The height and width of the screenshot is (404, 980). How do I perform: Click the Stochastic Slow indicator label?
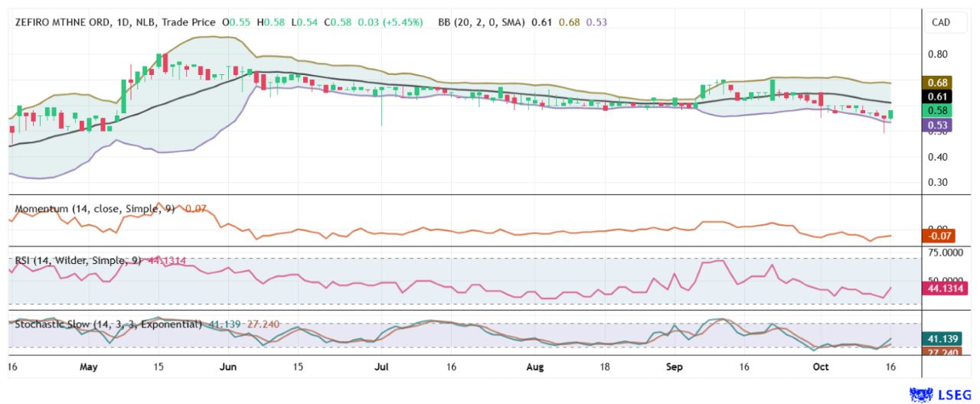click(x=108, y=324)
